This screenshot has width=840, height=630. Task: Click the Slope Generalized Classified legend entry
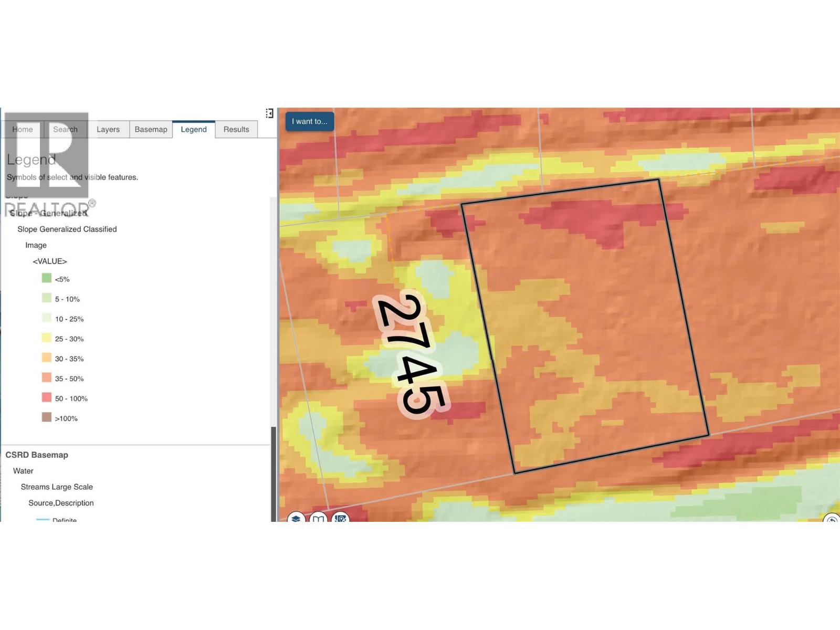(67, 229)
